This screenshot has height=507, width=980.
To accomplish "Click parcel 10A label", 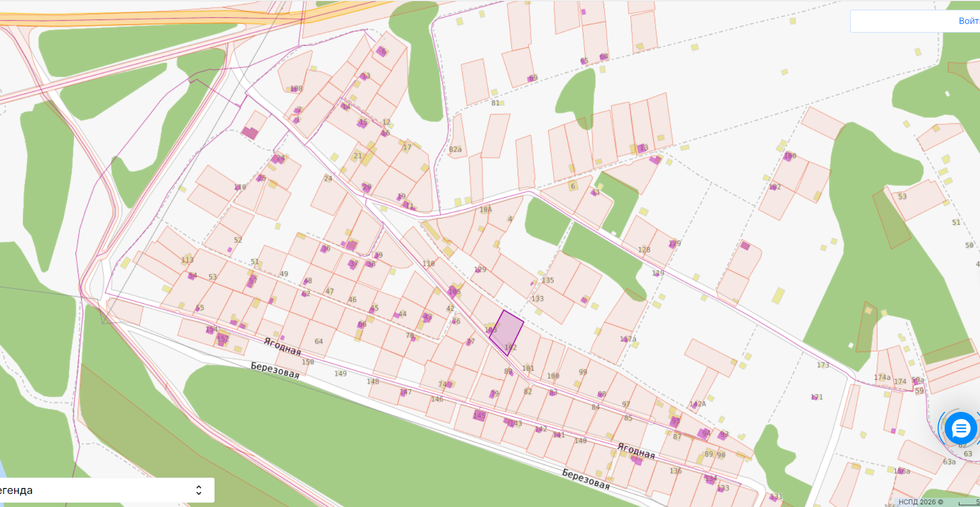I will pos(485,209).
